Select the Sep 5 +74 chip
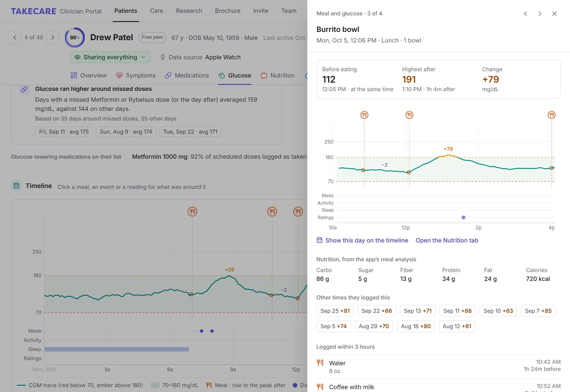This screenshot has height=392, width=570. (333, 326)
